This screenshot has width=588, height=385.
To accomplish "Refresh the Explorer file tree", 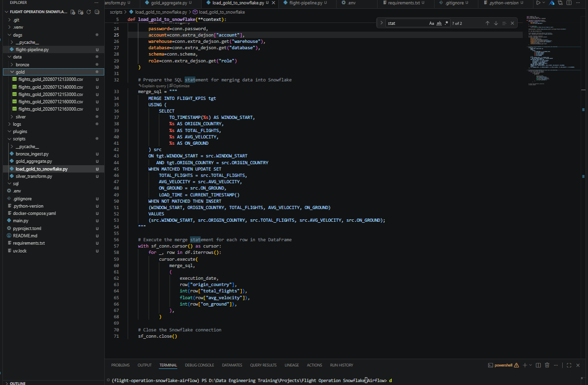I will point(89,12).
